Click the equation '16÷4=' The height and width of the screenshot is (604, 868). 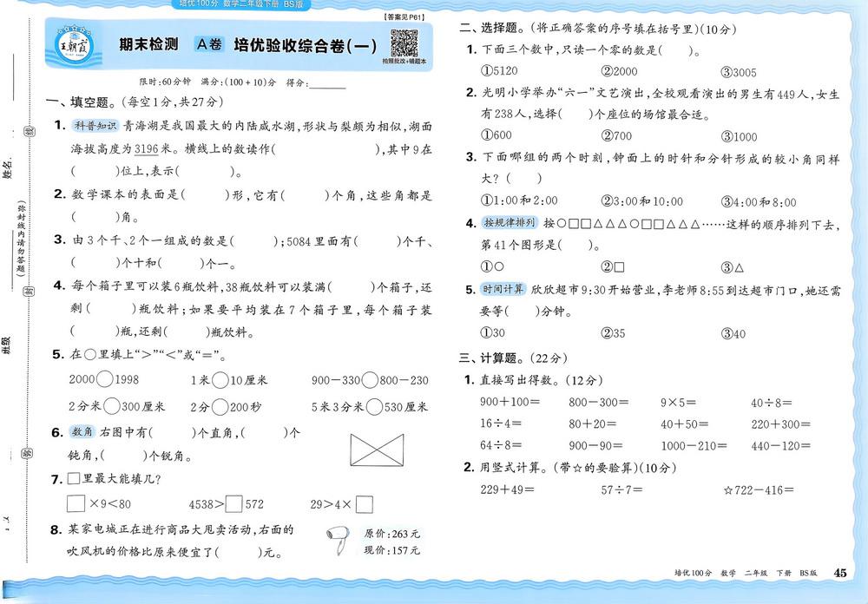point(501,423)
